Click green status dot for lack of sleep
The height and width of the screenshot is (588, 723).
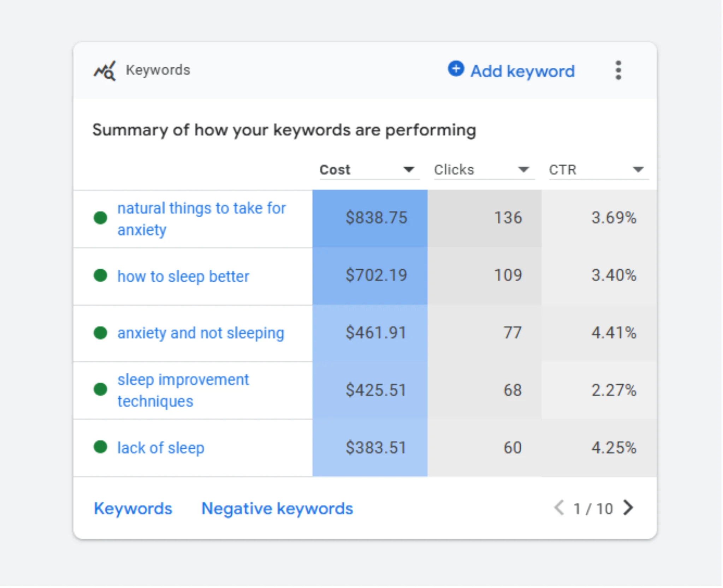click(x=100, y=447)
